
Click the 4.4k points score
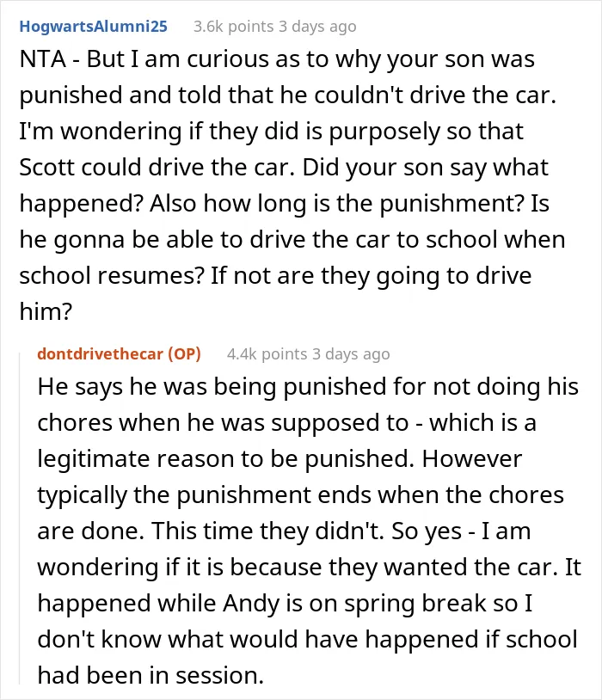(267, 354)
